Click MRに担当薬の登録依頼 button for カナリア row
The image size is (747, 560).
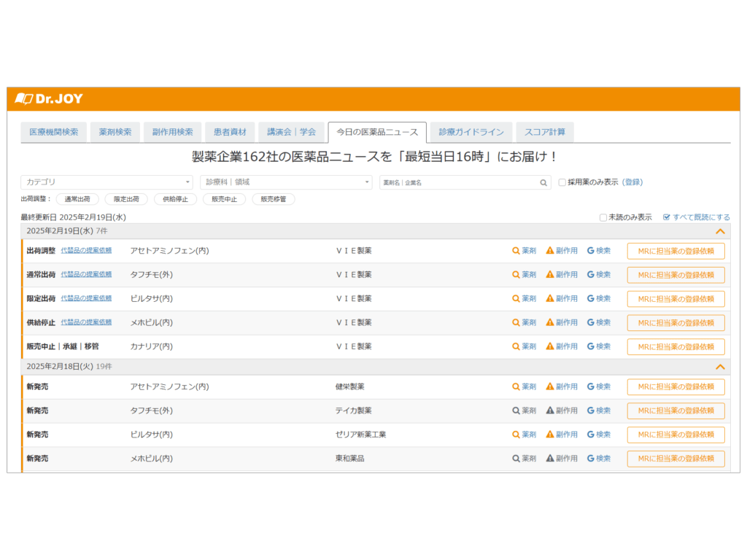(676, 347)
